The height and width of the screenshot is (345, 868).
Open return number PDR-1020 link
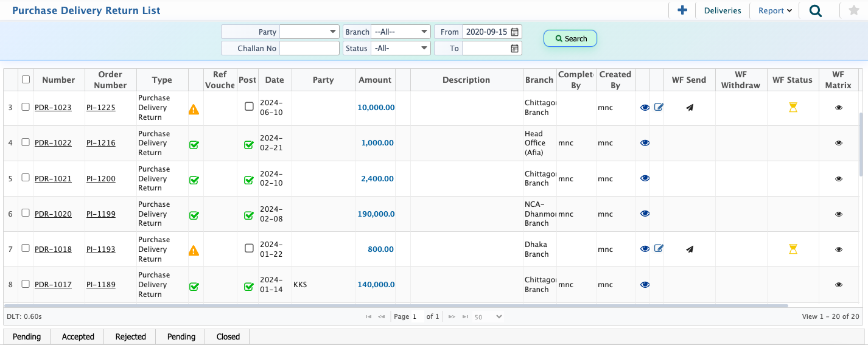point(53,214)
